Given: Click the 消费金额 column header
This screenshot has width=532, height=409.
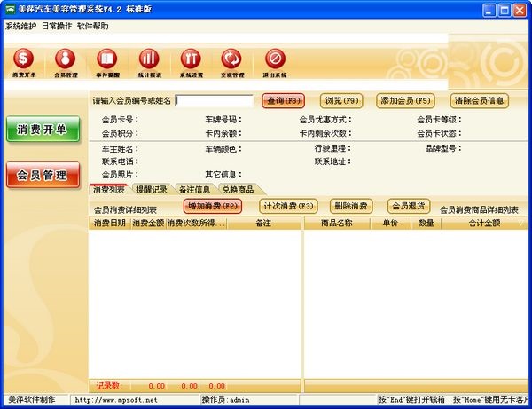Looking at the screenshot, I should click(x=148, y=223).
